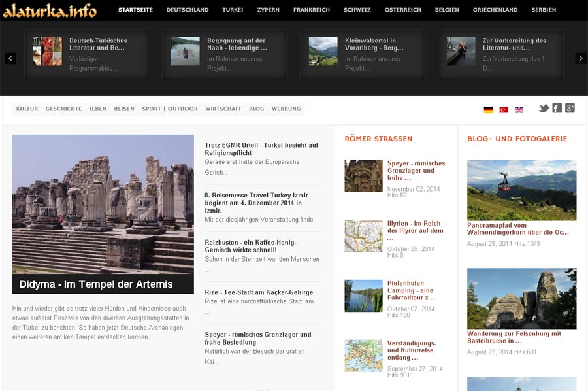
Task: Click the Google Plus icon
Action: [570, 109]
